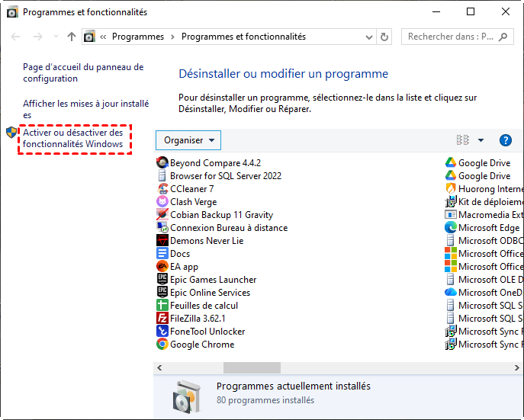Open Page d'accueil du panneau de configuration
This screenshot has height=420, width=524.
coord(83,72)
